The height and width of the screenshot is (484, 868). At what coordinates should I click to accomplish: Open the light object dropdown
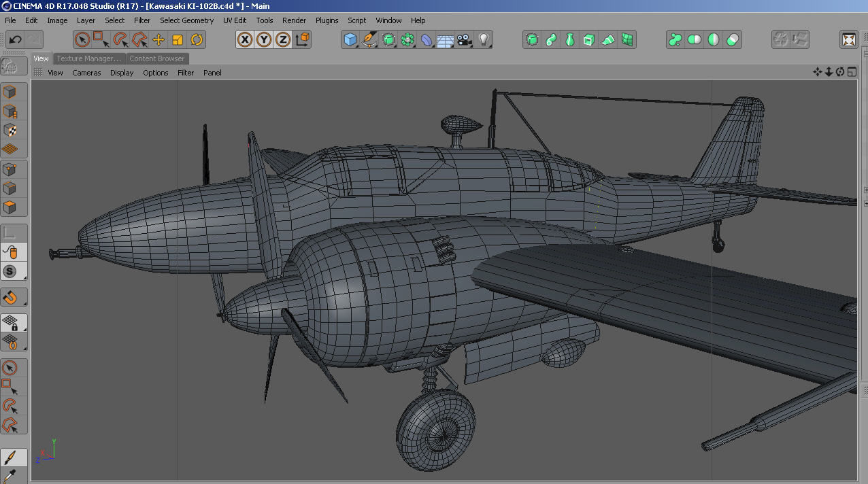[x=484, y=39]
